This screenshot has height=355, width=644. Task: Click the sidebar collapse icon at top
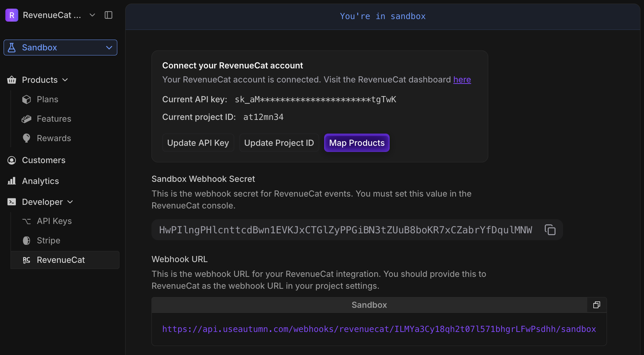click(x=108, y=15)
